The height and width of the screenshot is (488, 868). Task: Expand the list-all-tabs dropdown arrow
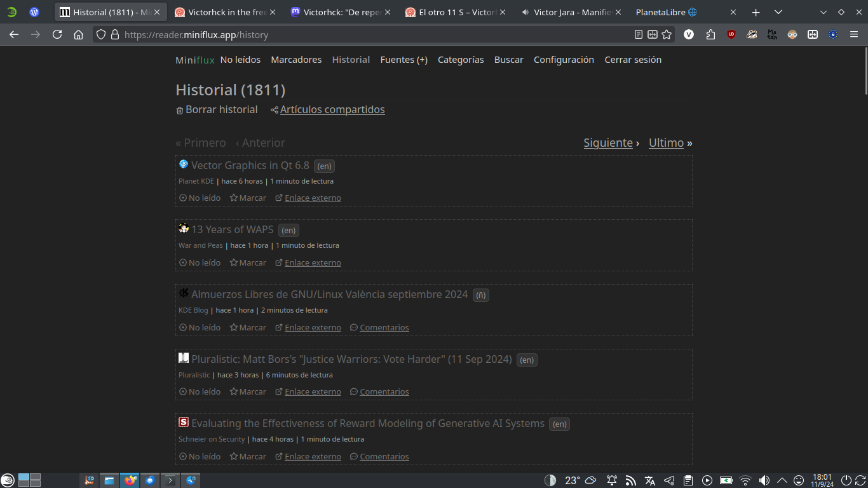point(778,12)
